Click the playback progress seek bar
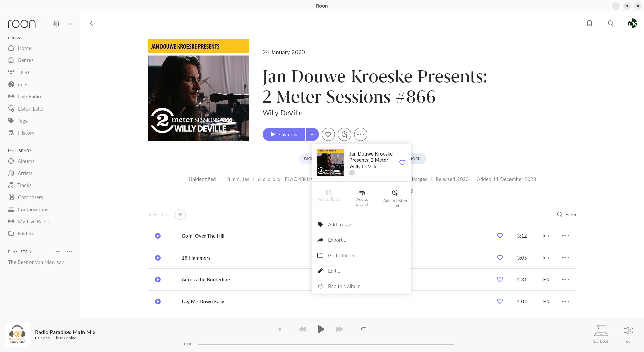644x352 pixels. click(325, 344)
